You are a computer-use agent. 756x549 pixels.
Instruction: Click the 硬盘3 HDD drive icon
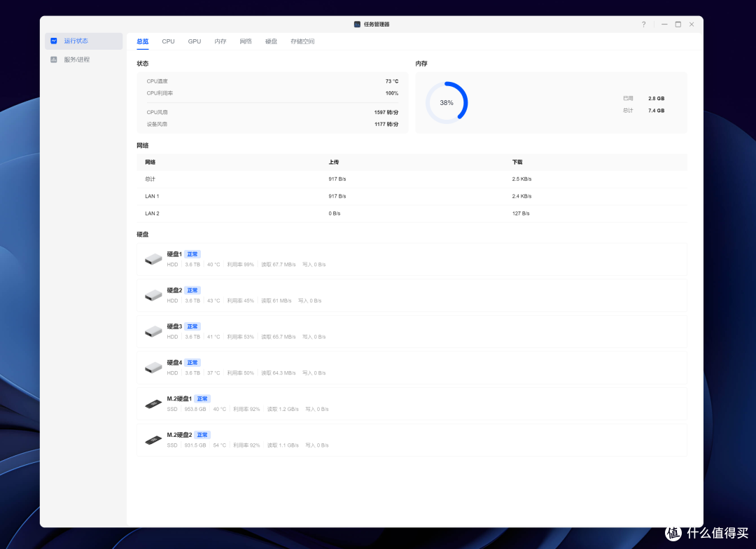[153, 331]
